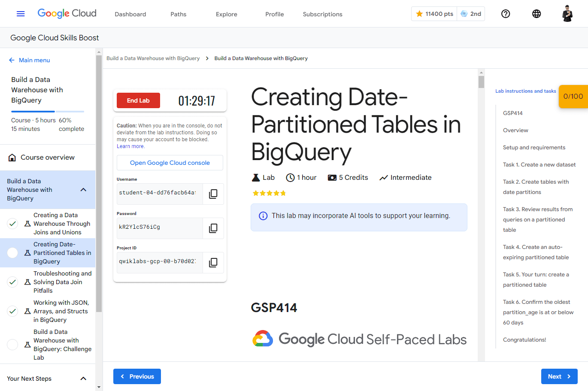Screen dimensions: 588x391
Task: Click the Username field
Action: pos(160,194)
